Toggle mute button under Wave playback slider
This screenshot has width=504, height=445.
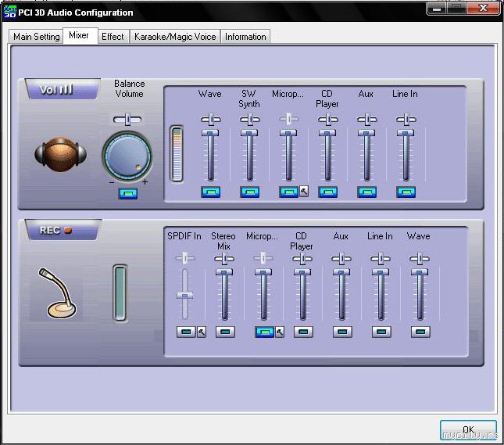click(210, 192)
